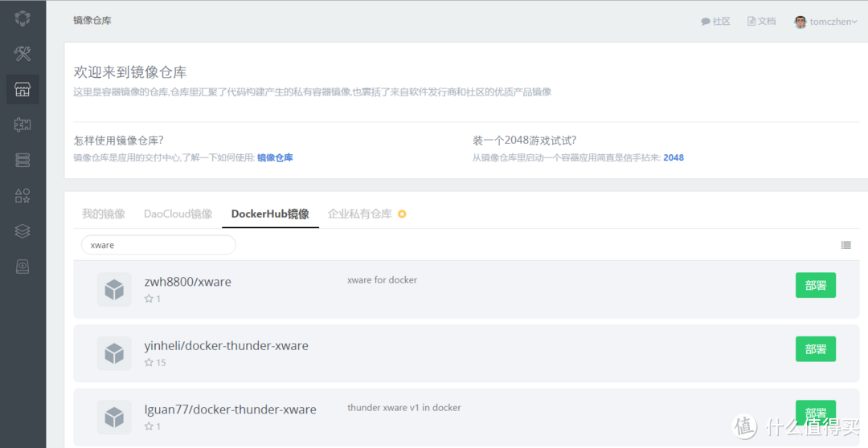Click the 文档 document icon
868x448 pixels.
[751, 21]
